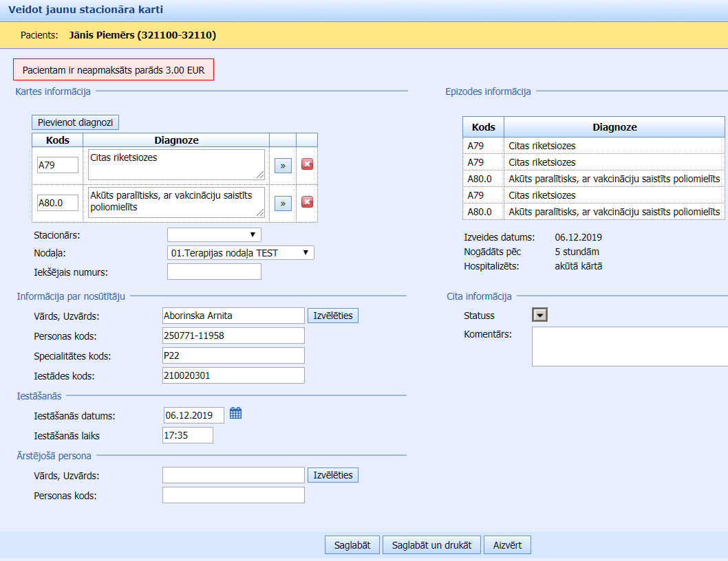
Task: Click the Saglabāt button
Action: pyautogui.click(x=352, y=545)
